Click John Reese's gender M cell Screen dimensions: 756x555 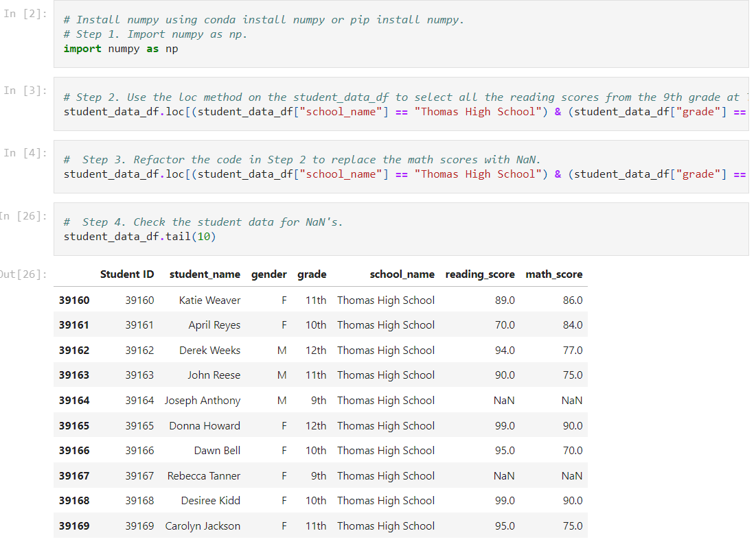click(282, 375)
